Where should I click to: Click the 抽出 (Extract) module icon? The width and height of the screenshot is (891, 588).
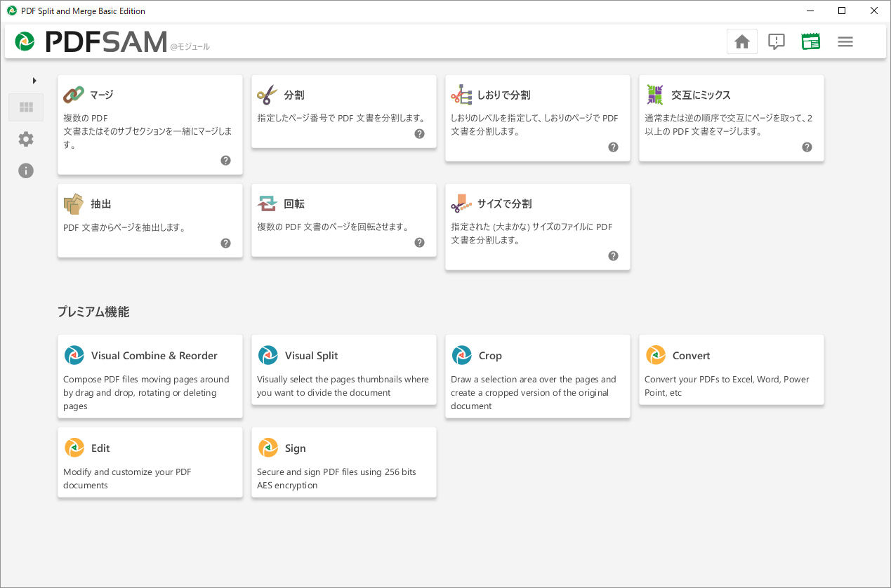pos(73,204)
